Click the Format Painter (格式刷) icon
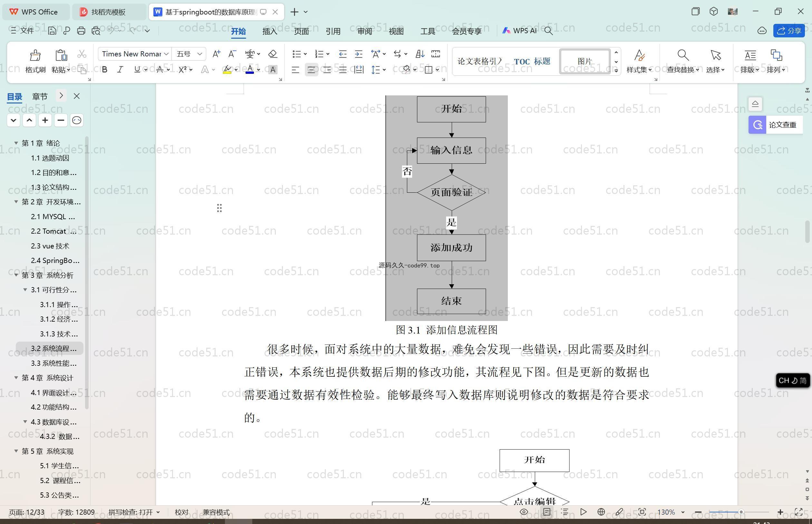The height and width of the screenshot is (524, 812). (35, 55)
